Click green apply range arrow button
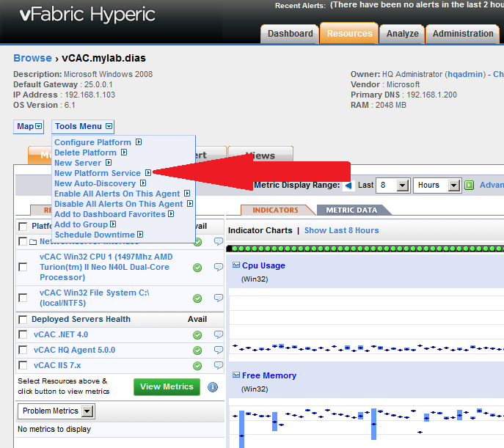 (x=470, y=186)
